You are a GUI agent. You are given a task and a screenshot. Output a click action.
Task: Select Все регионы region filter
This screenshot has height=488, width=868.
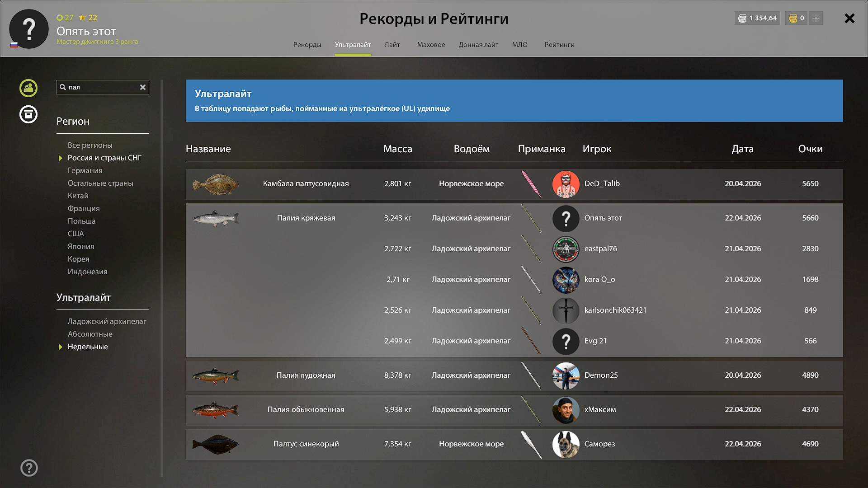click(x=90, y=145)
